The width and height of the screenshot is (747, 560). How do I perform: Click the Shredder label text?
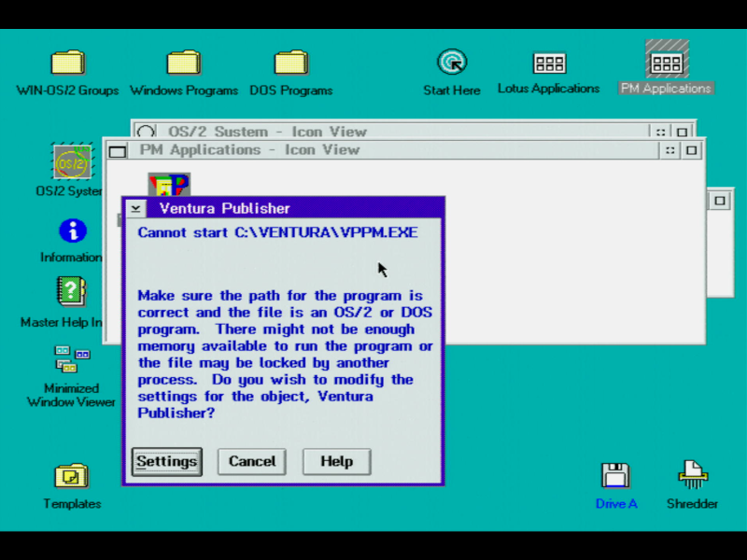click(x=692, y=504)
